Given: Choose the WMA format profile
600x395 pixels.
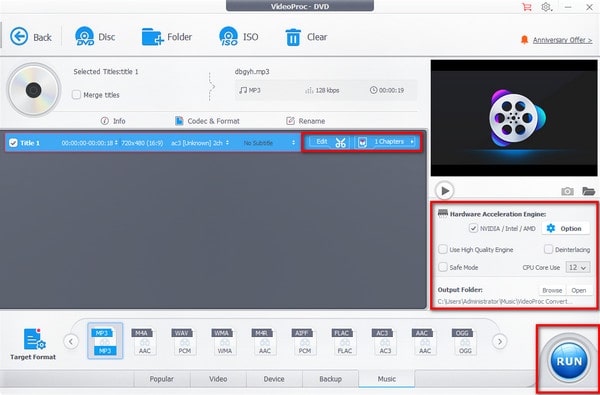Looking at the screenshot, I should 225,342.
